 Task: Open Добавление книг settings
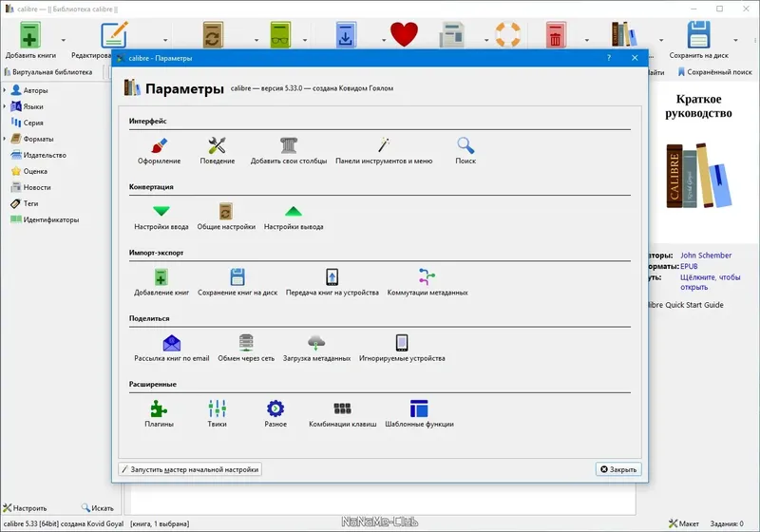(161, 282)
